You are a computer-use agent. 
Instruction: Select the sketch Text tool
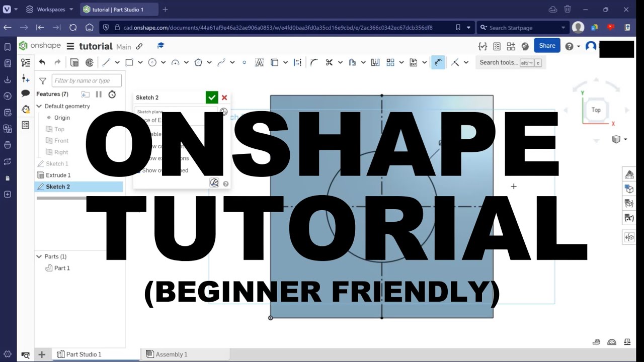[x=260, y=62]
